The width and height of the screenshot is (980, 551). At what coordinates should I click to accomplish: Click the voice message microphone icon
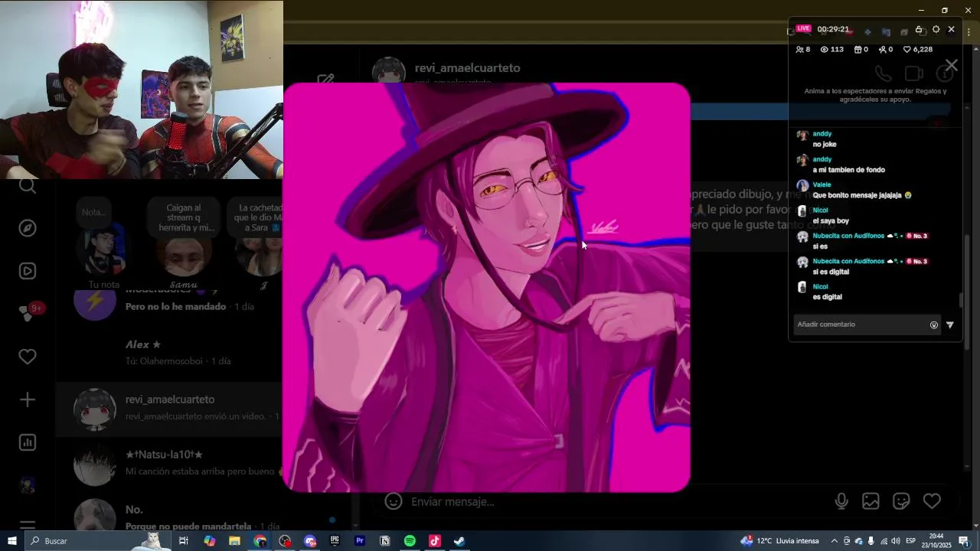[841, 501]
